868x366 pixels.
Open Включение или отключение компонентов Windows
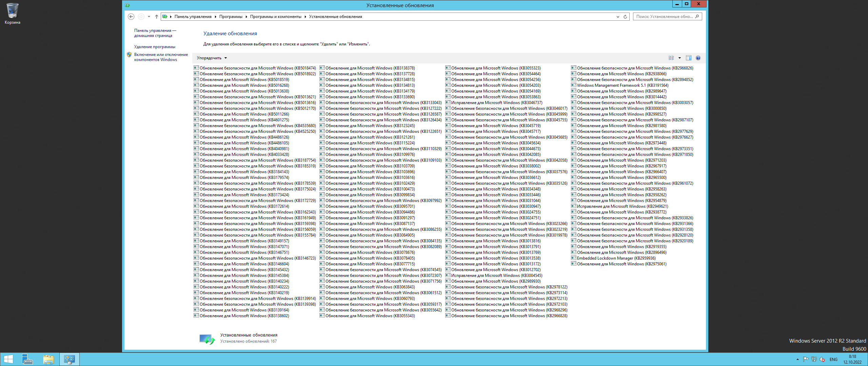point(161,57)
